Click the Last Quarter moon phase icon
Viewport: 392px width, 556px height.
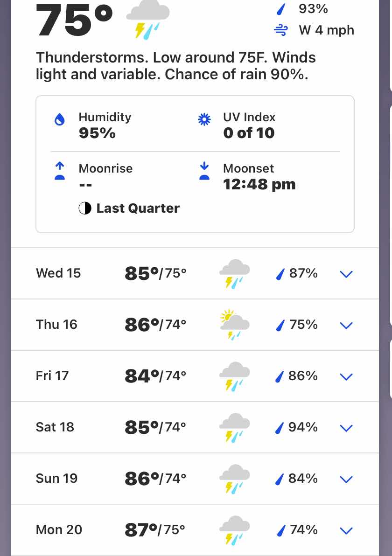[x=85, y=208]
